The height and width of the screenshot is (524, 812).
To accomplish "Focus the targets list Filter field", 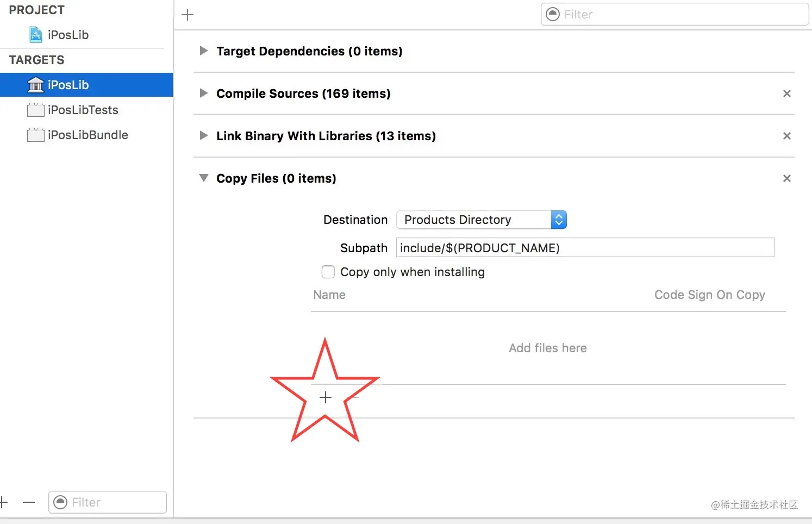I will (108, 502).
